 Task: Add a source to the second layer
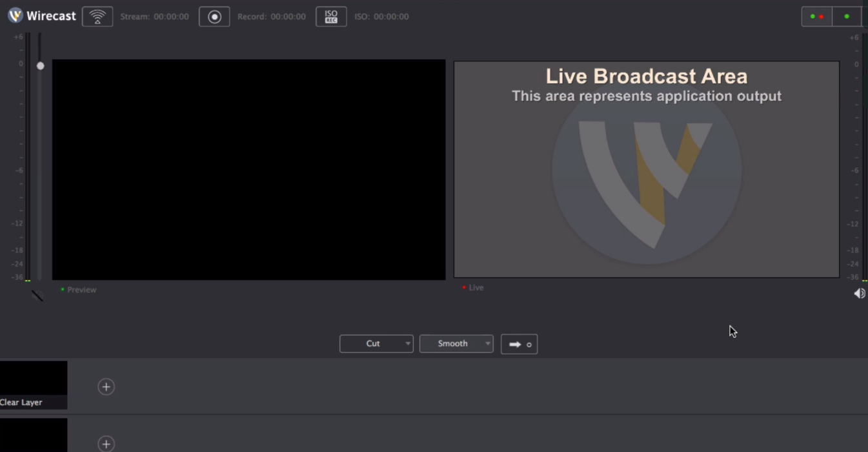point(105,444)
